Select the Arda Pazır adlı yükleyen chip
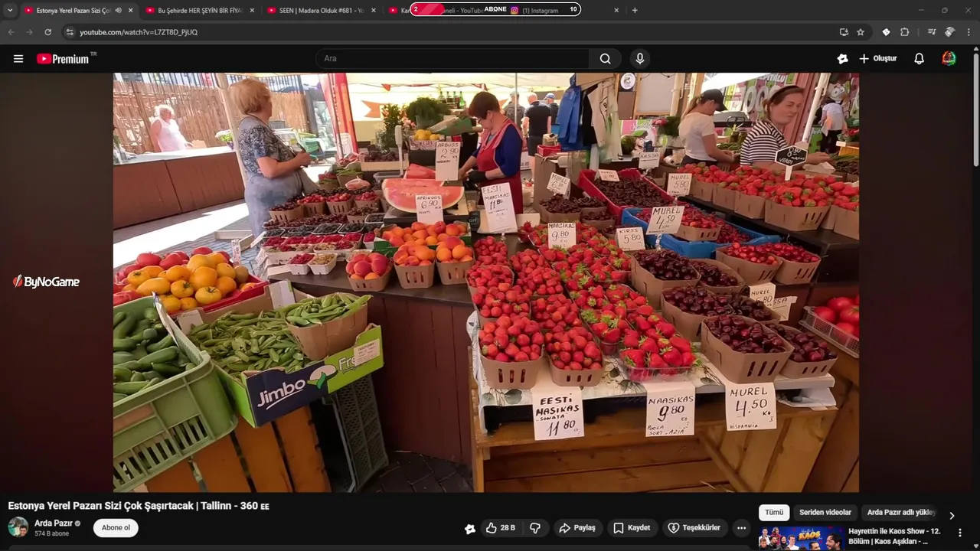The width and height of the screenshot is (980, 551). pyautogui.click(x=900, y=513)
